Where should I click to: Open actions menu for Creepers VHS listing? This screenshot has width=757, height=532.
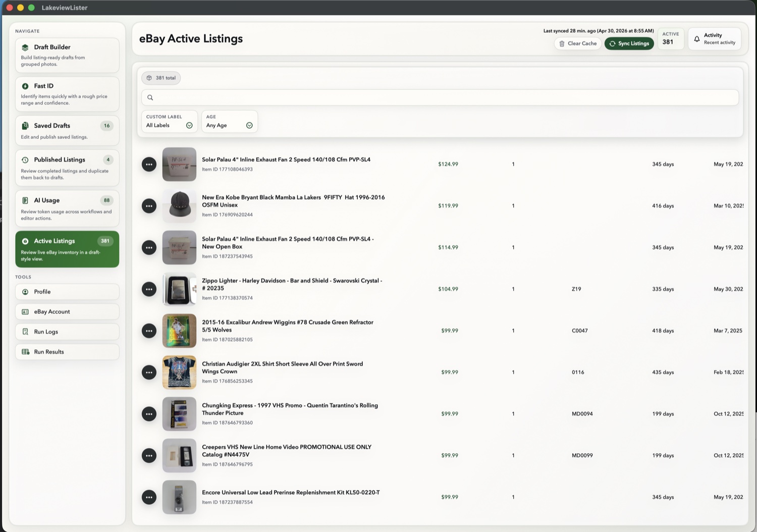tap(149, 456)
